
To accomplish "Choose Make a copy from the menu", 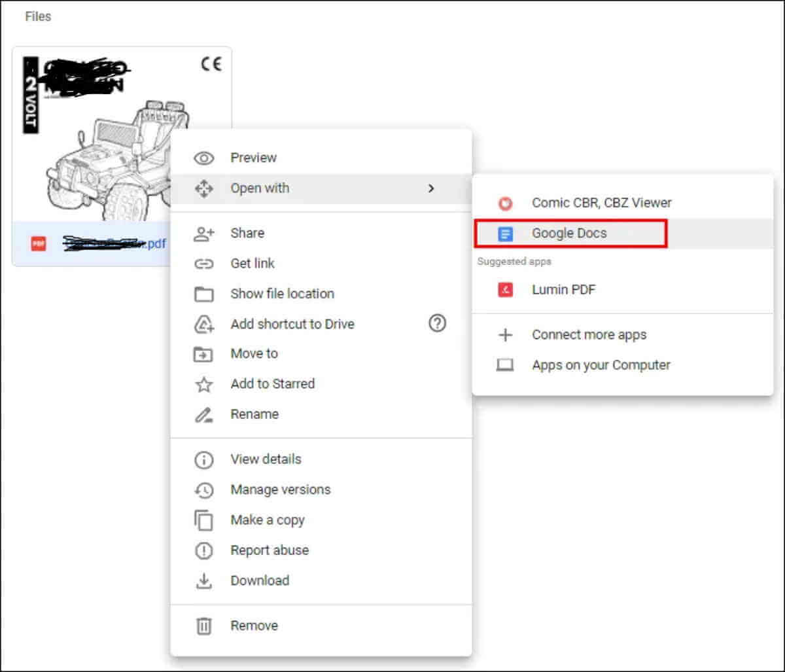I will coord(268,520).
